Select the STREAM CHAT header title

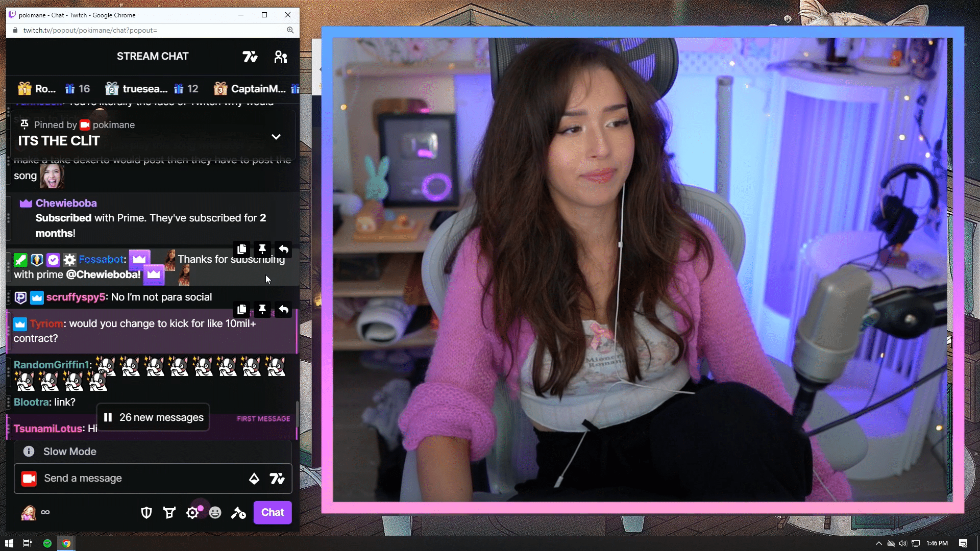point(153,56)
